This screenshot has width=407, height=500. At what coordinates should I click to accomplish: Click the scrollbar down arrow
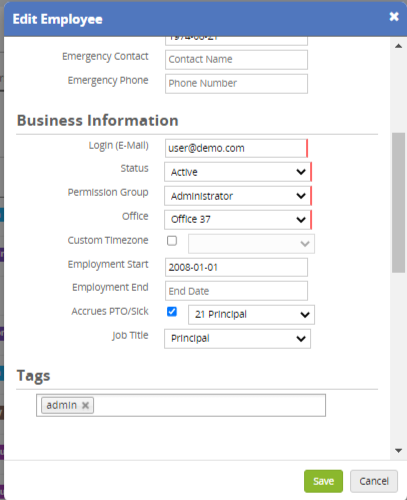(x=398, y=451)
